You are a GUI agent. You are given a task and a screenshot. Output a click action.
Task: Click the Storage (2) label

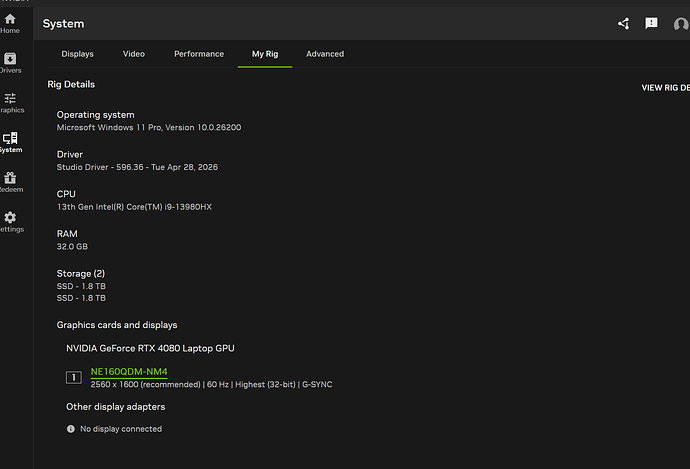(x=81, y=274)
